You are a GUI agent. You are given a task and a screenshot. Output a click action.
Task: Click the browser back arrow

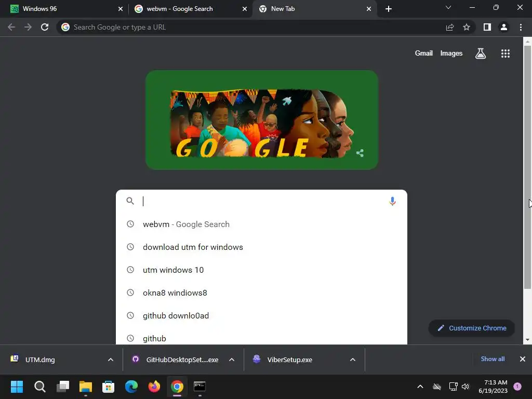(11, 27)
